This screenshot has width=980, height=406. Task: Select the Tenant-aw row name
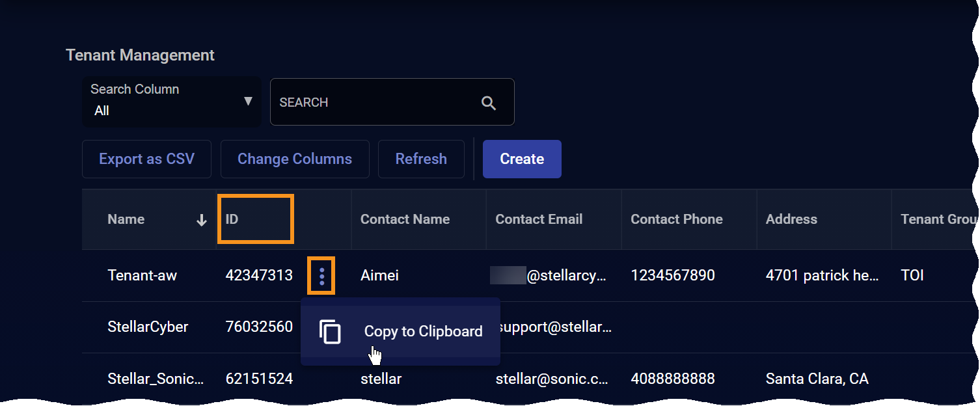point(142,276)
